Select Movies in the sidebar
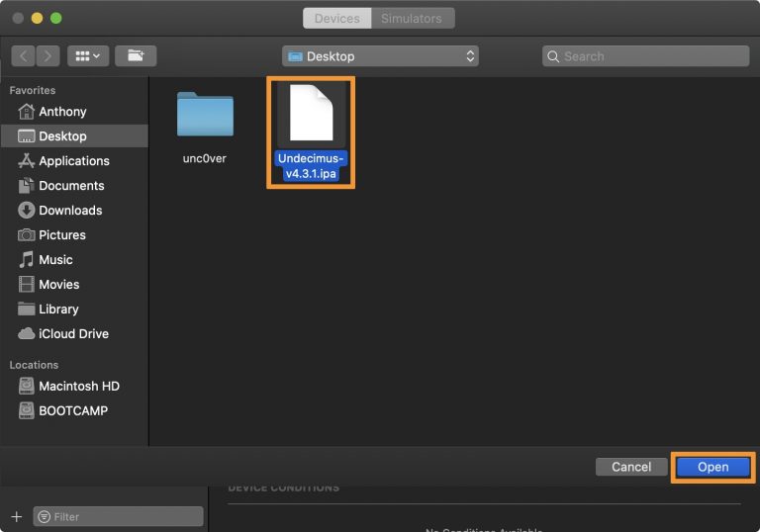Viewport: 760px width, 532px height. (74, 285)
